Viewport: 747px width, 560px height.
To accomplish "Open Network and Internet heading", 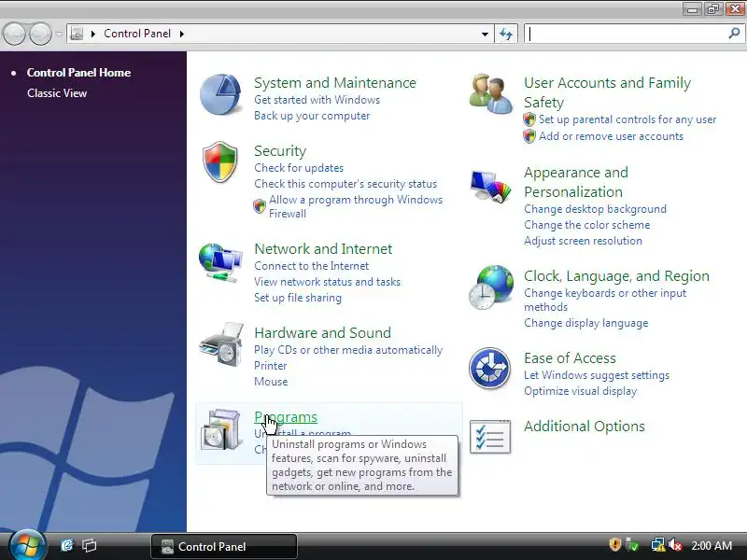I will (323, 249).
